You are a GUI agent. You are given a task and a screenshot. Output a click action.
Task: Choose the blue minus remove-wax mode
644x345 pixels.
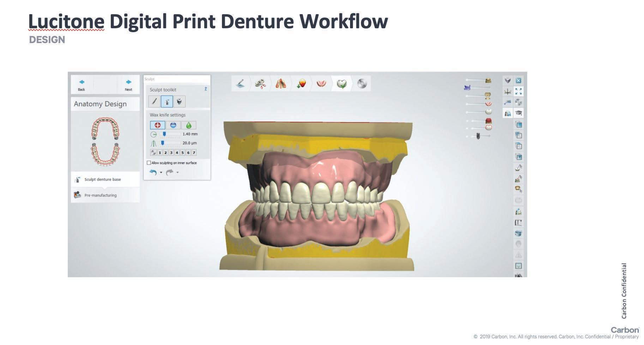(173, 125)
